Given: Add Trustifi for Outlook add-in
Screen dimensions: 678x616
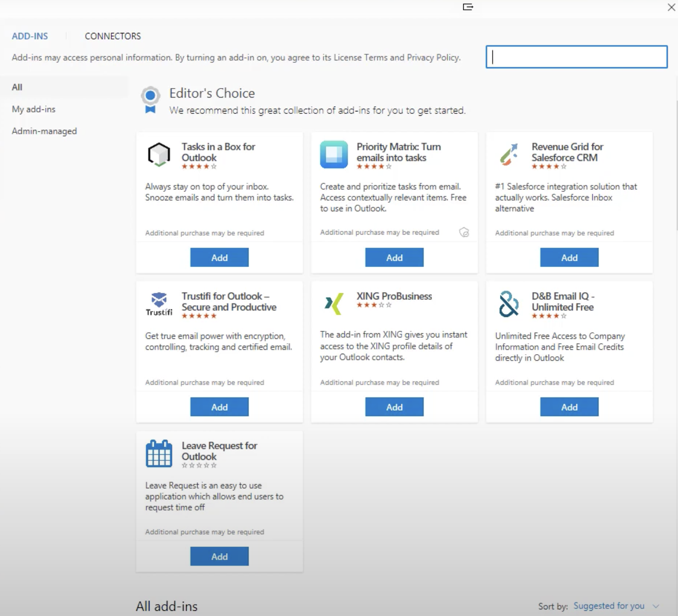Looking at the screenshot, I should (219, 407).
